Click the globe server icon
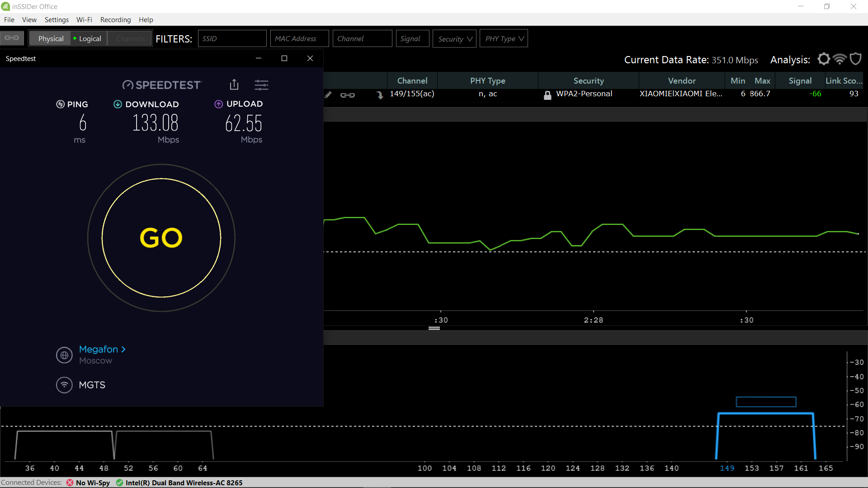Screen dimensions: 868x488 pos(64,355)
